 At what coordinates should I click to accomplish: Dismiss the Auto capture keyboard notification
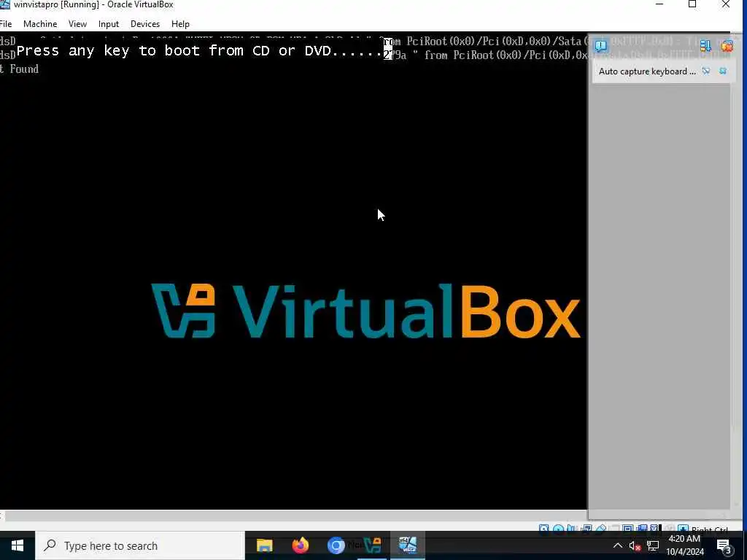(x=723, y=71)
